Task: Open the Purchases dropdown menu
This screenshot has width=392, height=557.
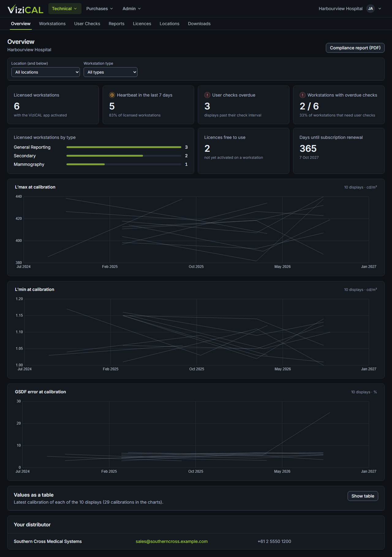Action: click(100, 9)
